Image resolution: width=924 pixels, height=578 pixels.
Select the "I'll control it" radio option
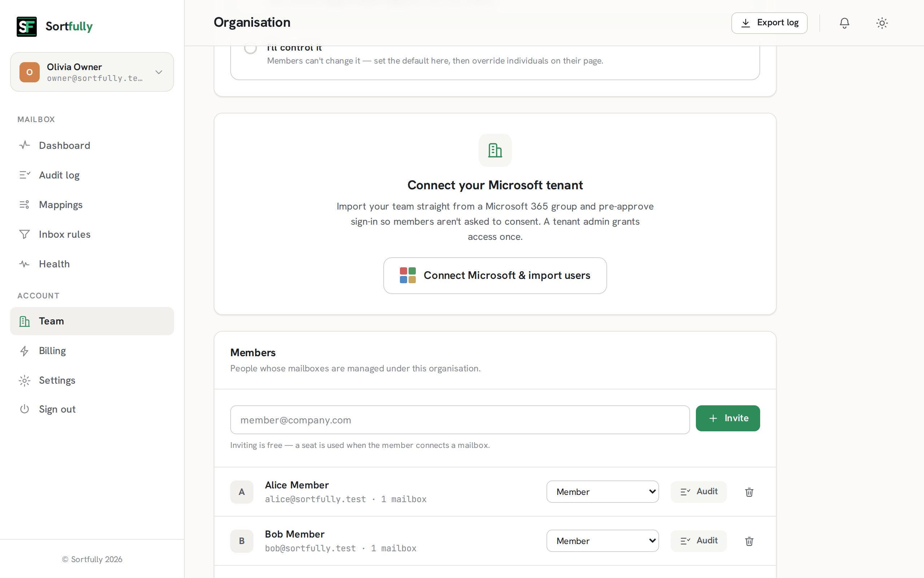250,48
